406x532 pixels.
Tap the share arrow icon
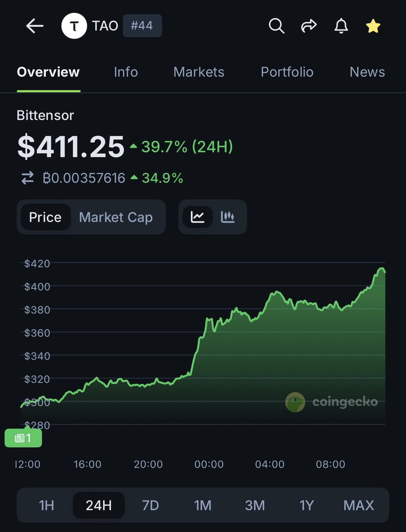coord(308,26)
